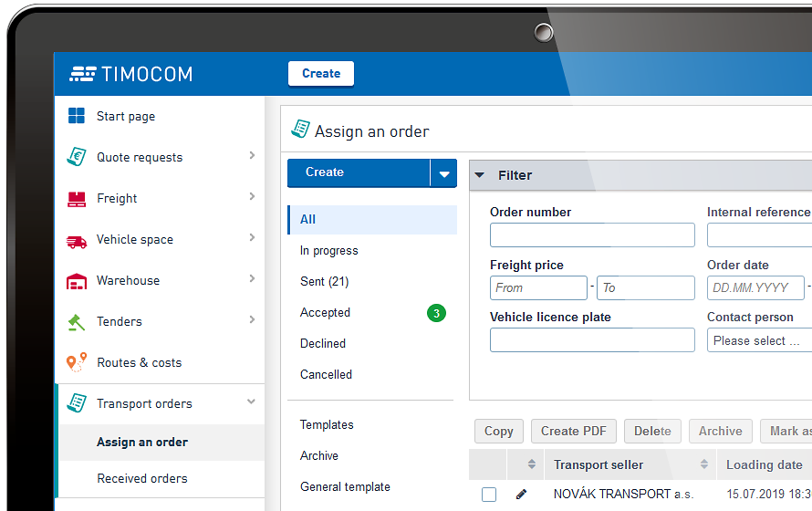
Task: Open the blue Create button dropdown arrow
Action: [x=443, y=173]
